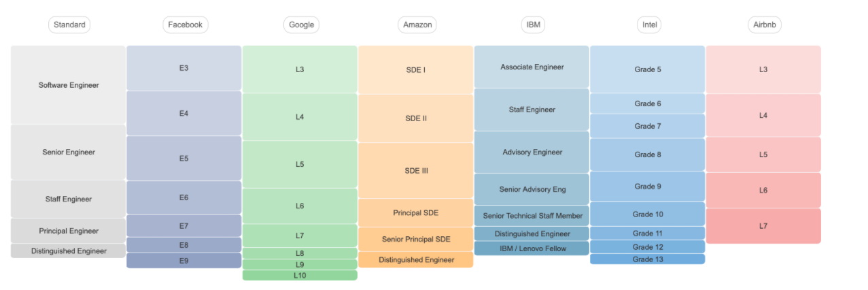This screenshot has height=290, width=868.
Task: Select Intel Grade 13 bar
Action: click(647, 259)
